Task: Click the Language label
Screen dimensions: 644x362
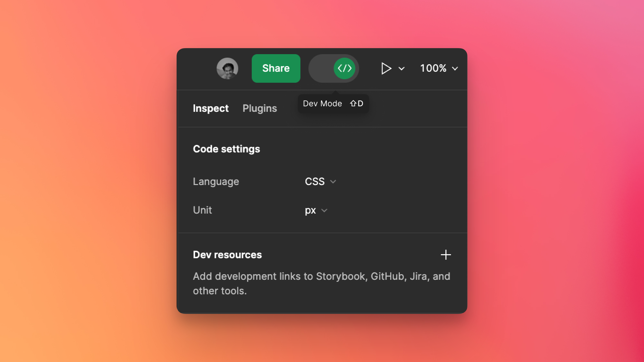Action: tap(216, 182)
